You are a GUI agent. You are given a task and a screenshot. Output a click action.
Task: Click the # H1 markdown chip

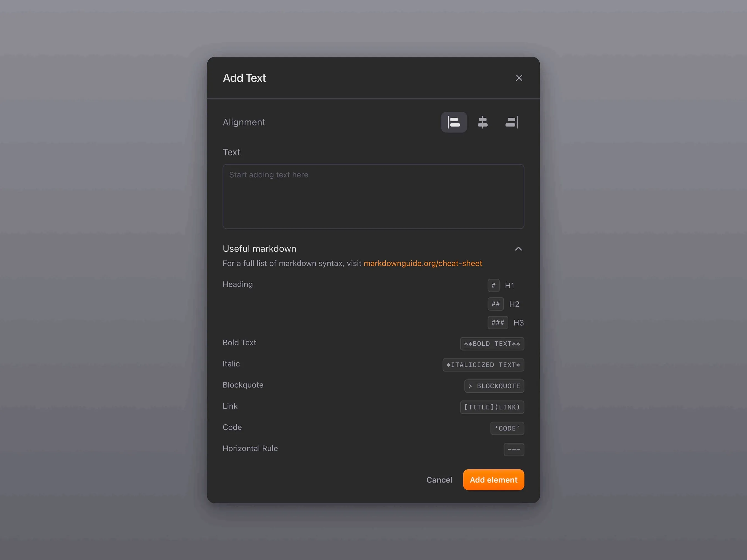point(493,286)
